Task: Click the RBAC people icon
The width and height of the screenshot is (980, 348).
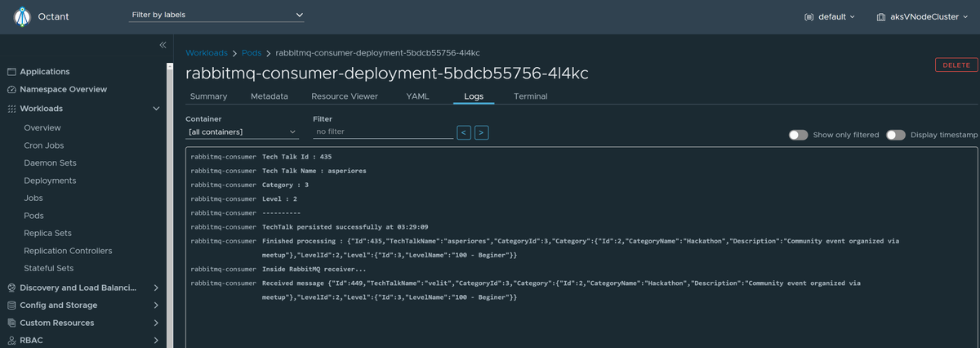Action: point(12,341)
